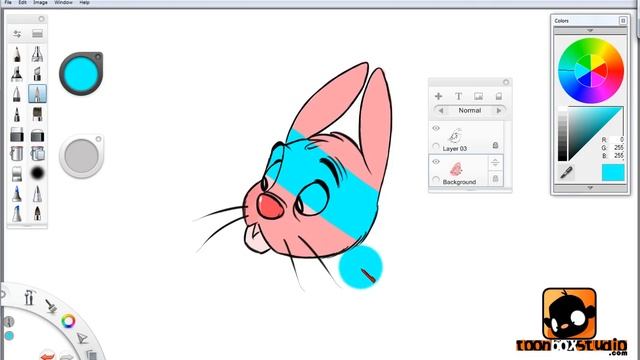Open the Edit menu

(x=22, y=2)
